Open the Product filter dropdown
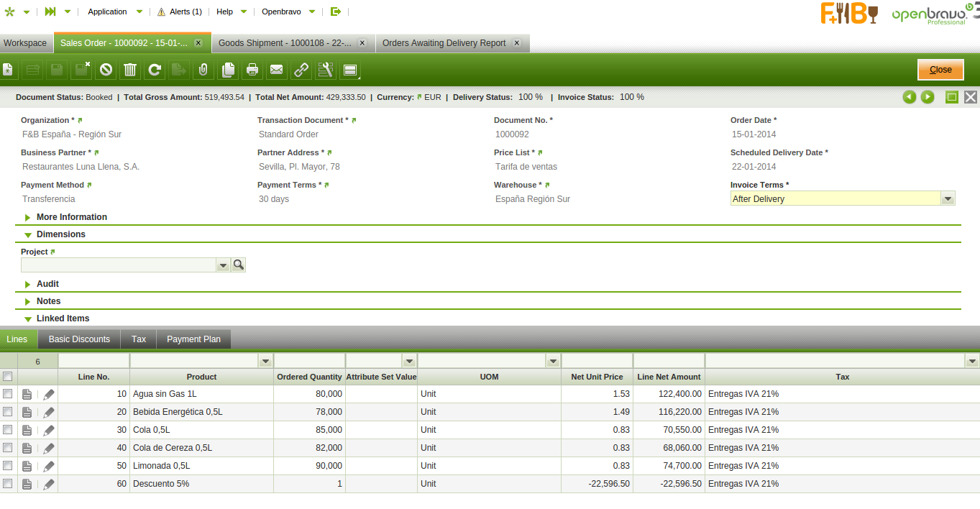Image resolution: width=980 pixels, height=509 pixels. [265, 361]
